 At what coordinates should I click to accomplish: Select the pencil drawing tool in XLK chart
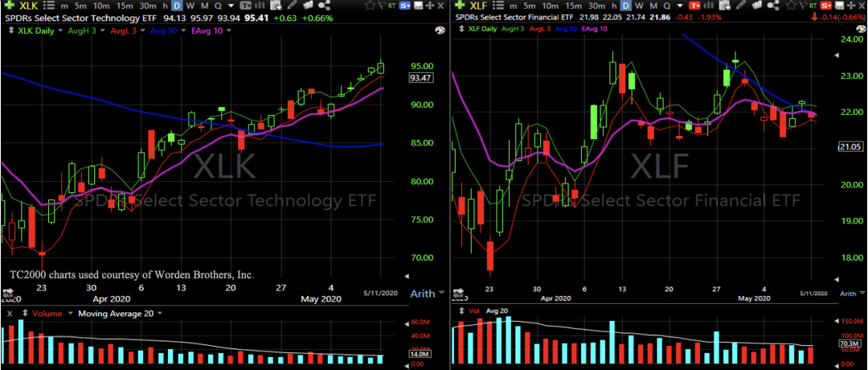click(293, 6)
